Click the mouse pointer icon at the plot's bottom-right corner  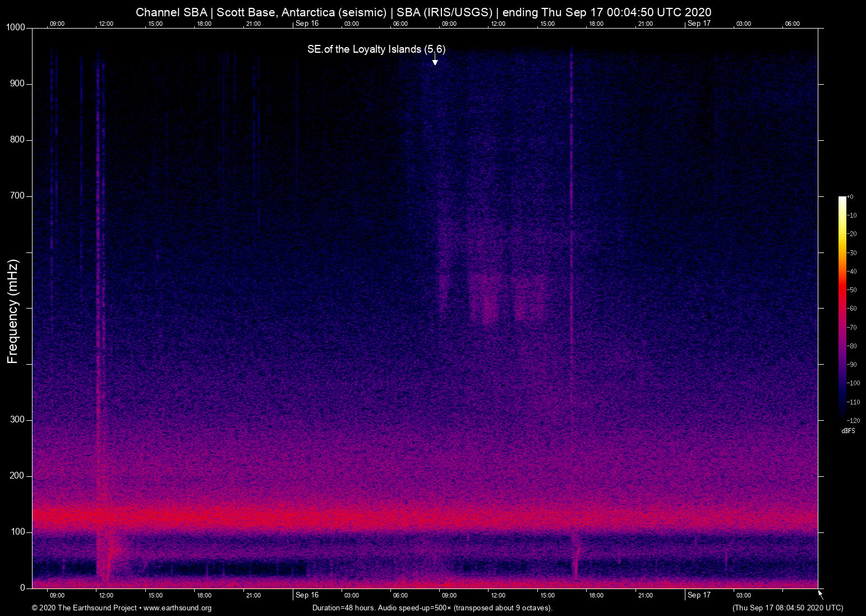pos(821,595)
